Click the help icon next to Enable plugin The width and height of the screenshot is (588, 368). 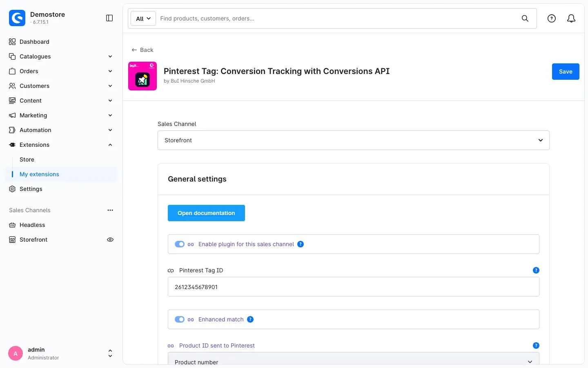coord(301,244)
